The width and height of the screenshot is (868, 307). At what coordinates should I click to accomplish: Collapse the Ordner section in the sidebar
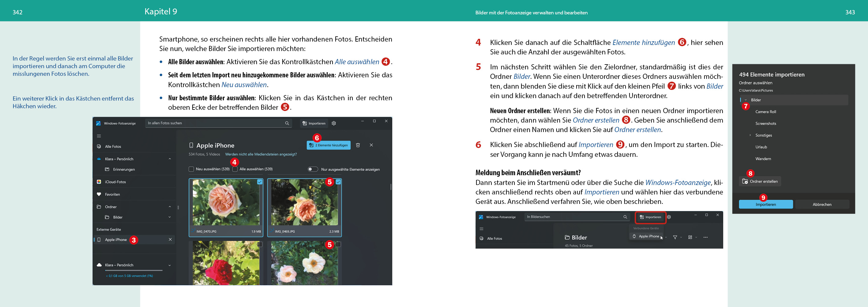[170, 207]
